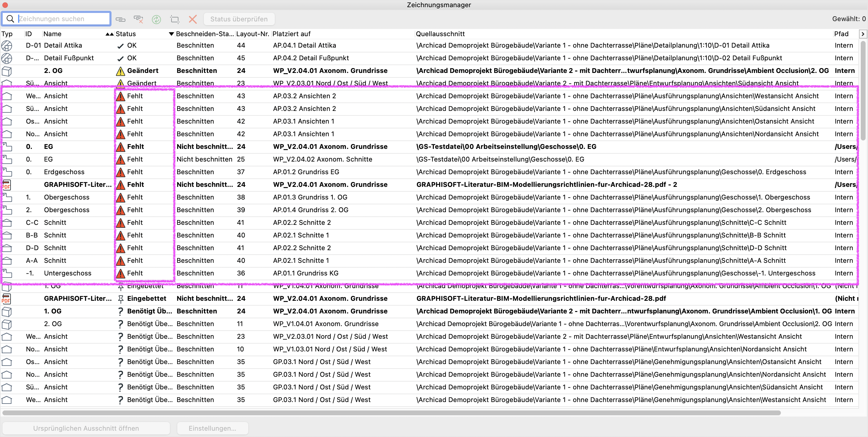This screenshot has width=868, height=437.
Task: Click the red delete X icon
Action: (193, 19)
